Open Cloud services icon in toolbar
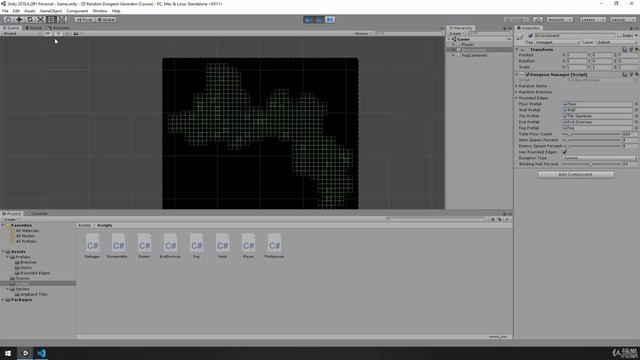Image resolution: width=640 pixels, height=360 pixels. tap(538, 20)
